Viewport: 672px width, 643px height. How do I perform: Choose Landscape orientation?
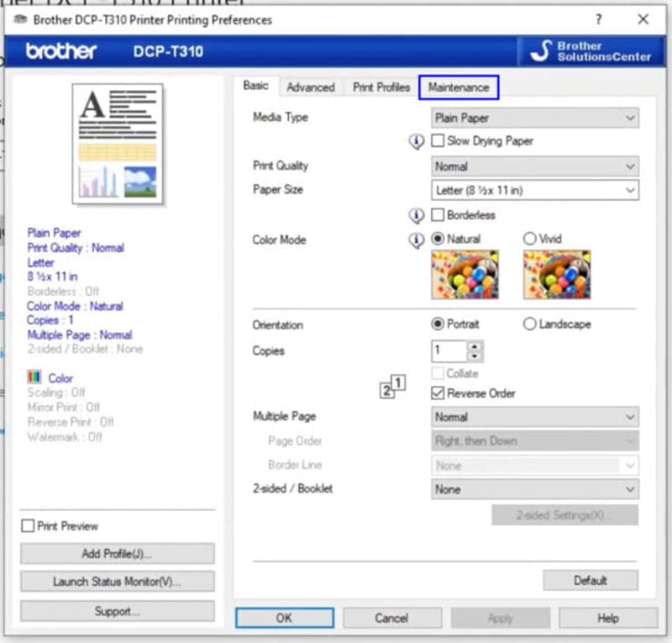coord(530,324)
